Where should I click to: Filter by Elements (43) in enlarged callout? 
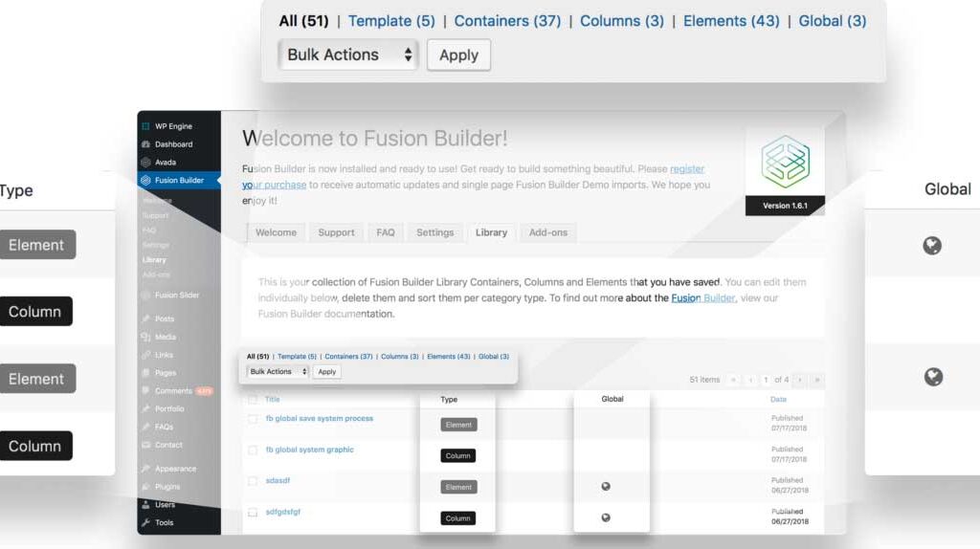[731, 21]
